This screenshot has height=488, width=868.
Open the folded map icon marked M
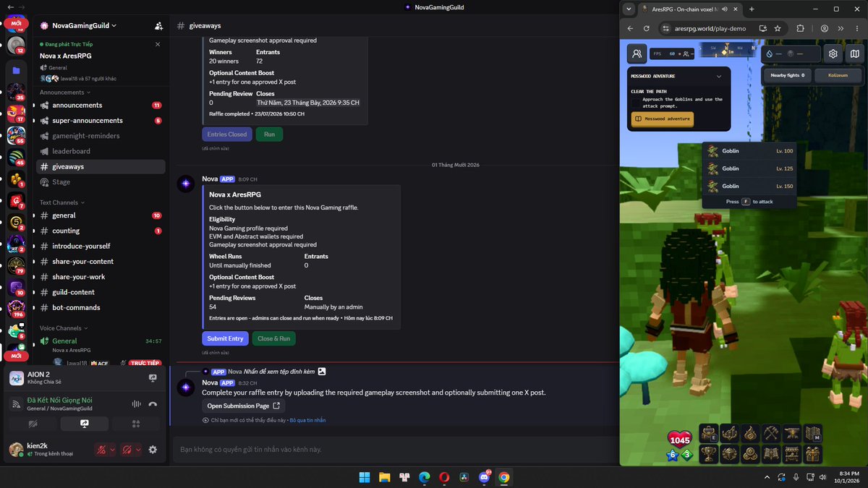813,433
